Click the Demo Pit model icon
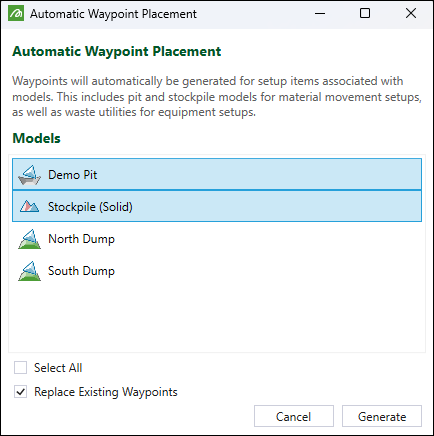Image resolution: width=434 pixels, height=436 pixels. pos(29,175)
